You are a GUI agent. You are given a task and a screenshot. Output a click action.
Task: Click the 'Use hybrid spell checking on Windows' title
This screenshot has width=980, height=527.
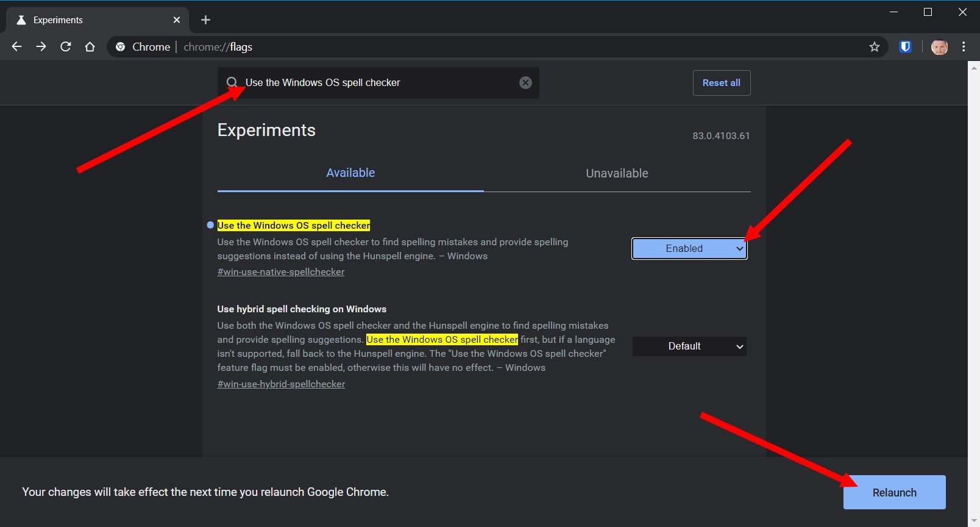[x=302, y=309]
